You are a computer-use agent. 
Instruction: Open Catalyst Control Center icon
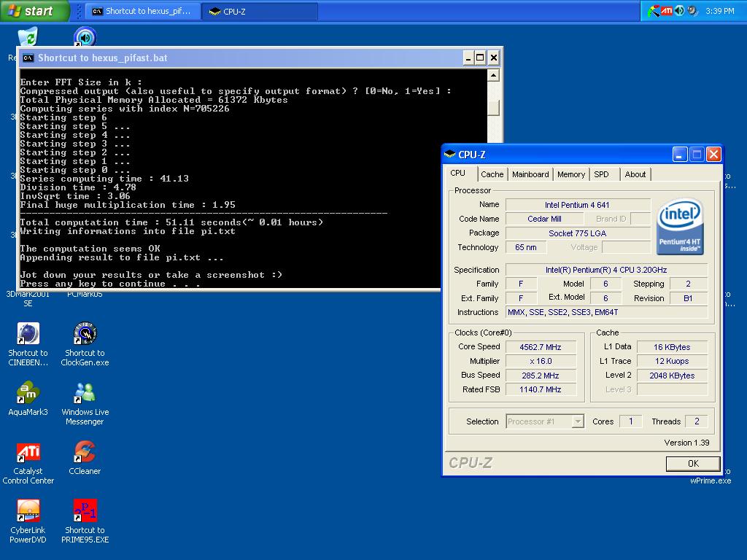(x=28, y=451)
